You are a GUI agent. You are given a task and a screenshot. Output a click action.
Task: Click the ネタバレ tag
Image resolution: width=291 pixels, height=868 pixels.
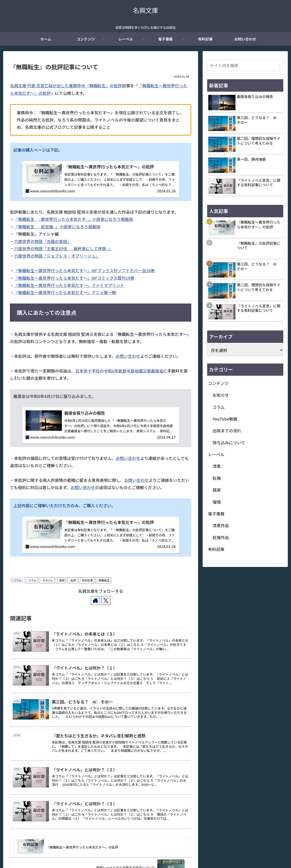47,580
